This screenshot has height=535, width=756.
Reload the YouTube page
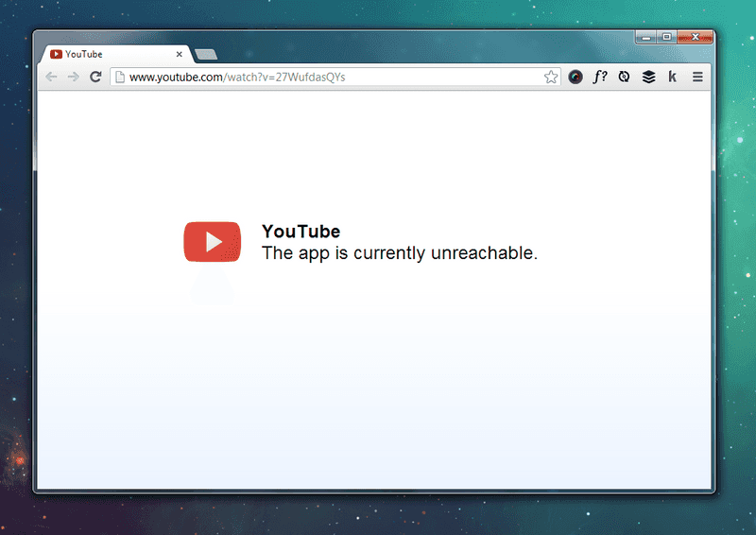point(96,77)
